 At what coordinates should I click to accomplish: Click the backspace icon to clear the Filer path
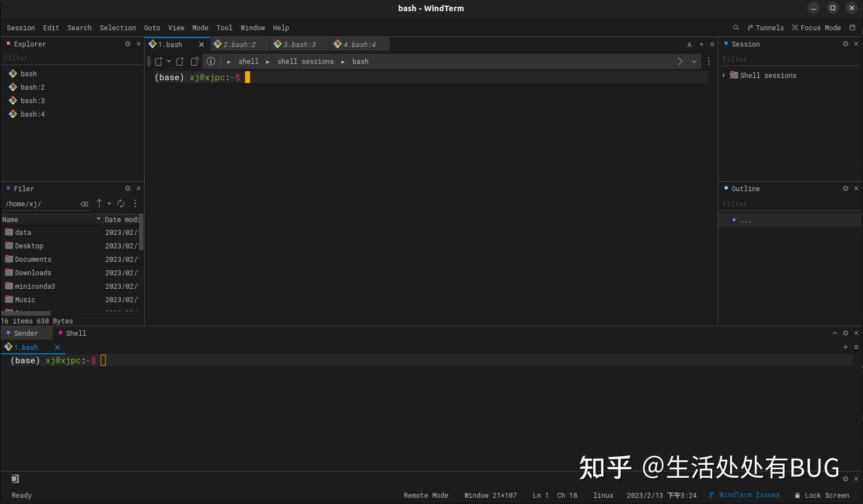pos(84,204)
